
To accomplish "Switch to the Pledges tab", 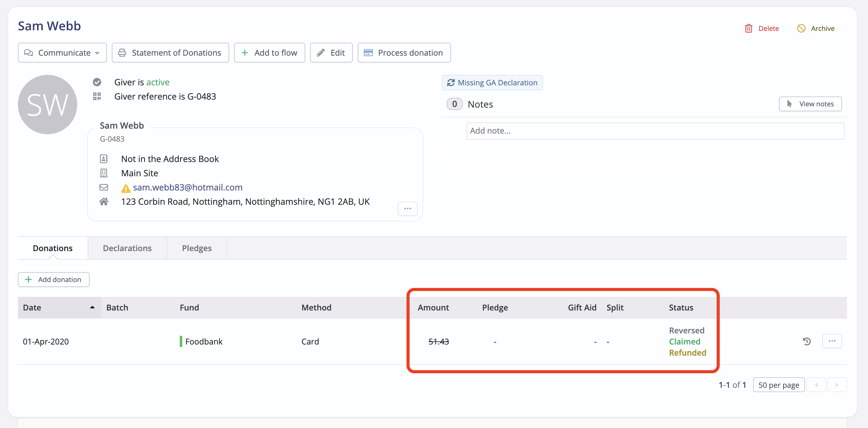I will [197, 248].
